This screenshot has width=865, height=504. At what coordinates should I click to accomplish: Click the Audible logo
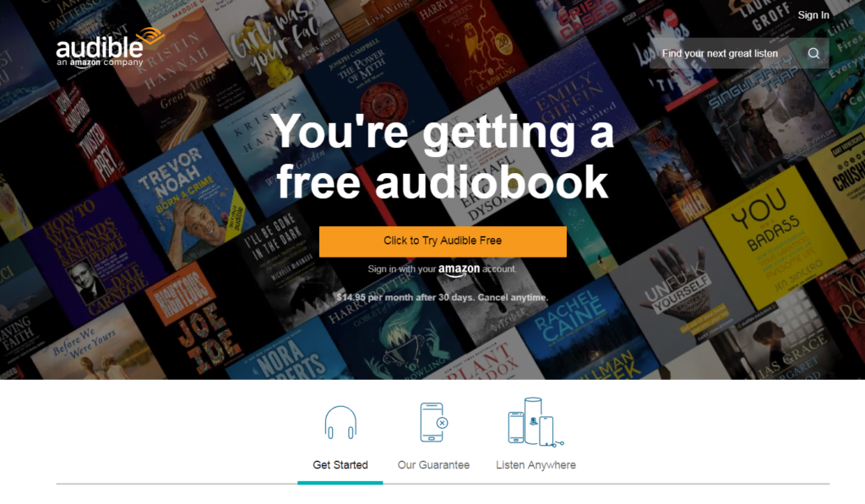[x=110, y=47]
